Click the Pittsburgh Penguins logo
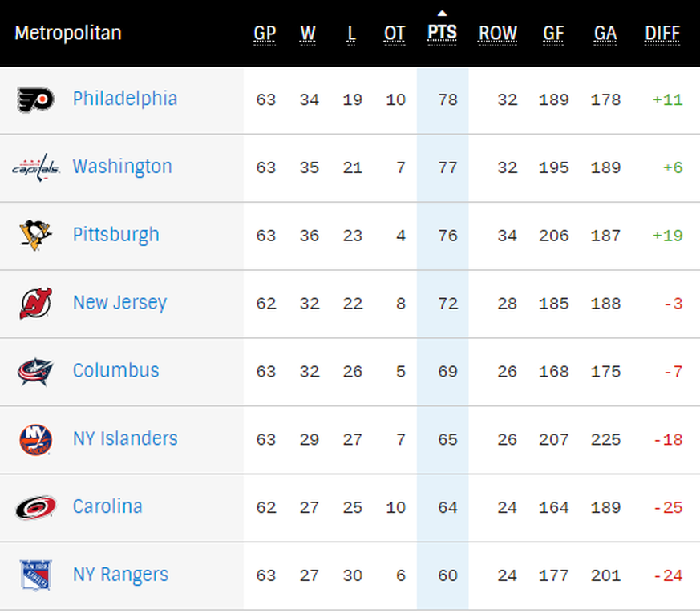The width and height of the screenshot is (700, 613). point(35,235)
